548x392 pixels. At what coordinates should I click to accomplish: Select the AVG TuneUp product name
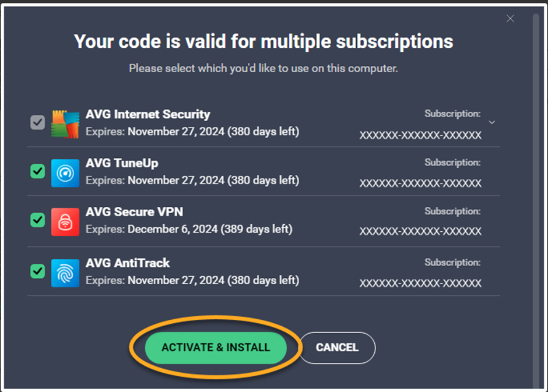click(x=122, y=163)
